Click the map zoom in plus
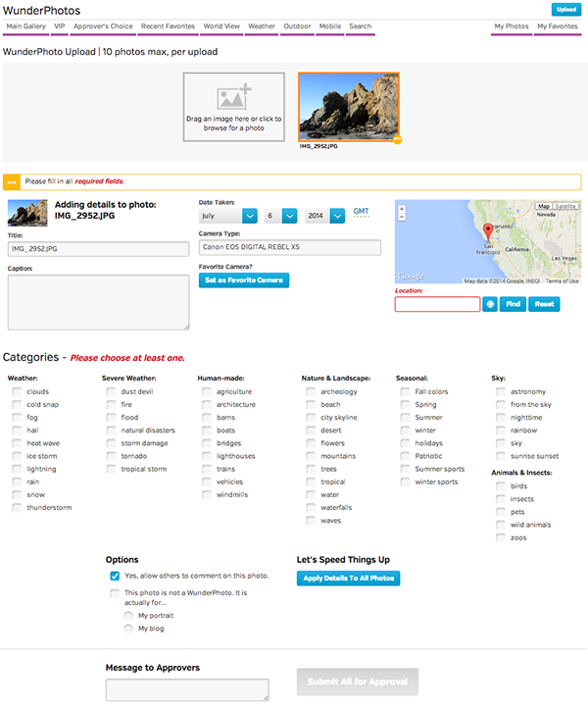 (402, 209)
